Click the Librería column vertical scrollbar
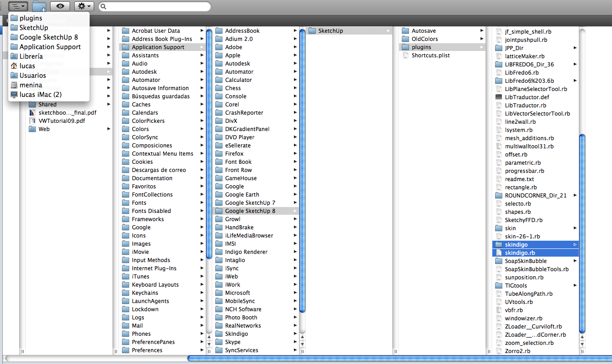 click(x=209, y=144)
